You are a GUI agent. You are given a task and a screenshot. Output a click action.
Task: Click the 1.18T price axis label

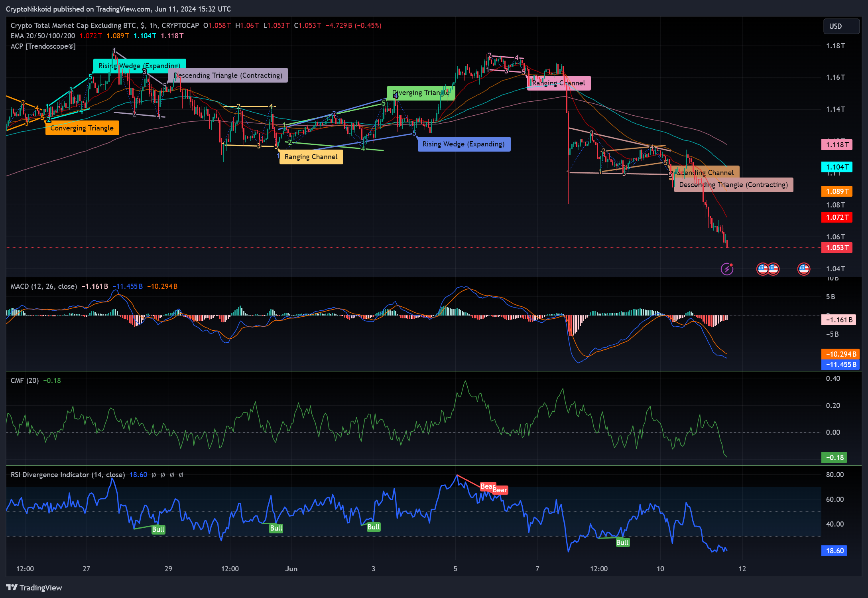835,46
